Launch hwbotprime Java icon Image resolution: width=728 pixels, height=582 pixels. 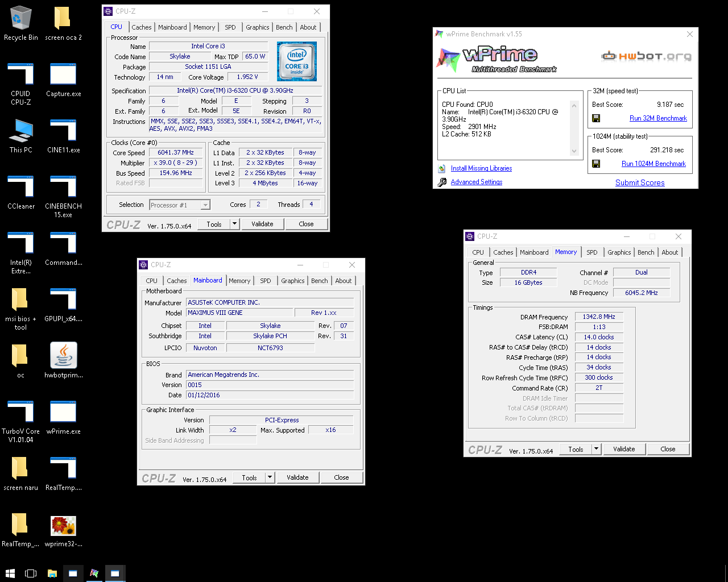63,360
